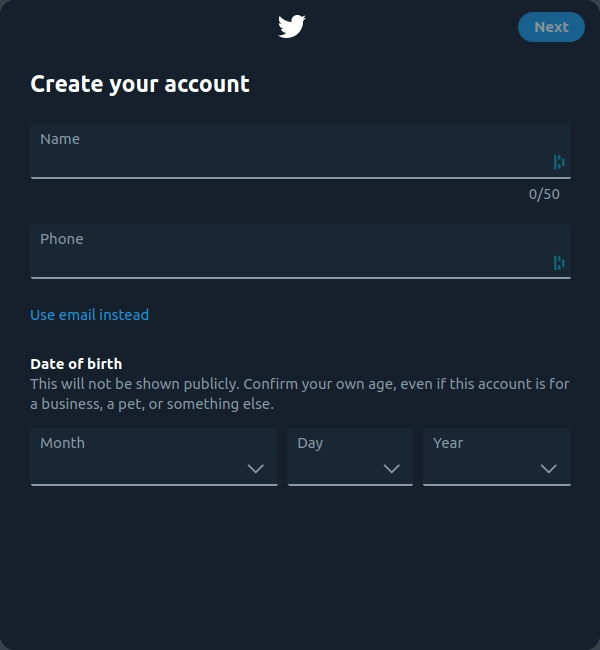Viewport: 600px width, 650px height.
Task: Click the autofill icon in the Phone field
Action: pos(559,263)
